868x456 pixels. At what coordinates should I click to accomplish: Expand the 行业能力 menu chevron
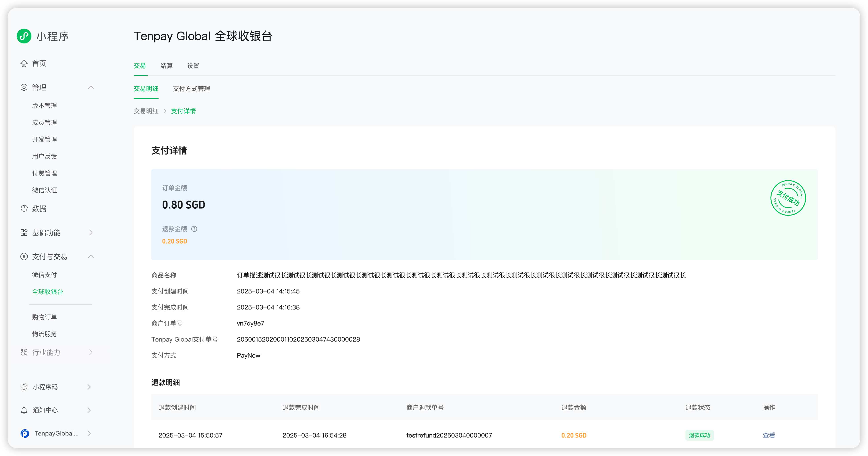91,352
